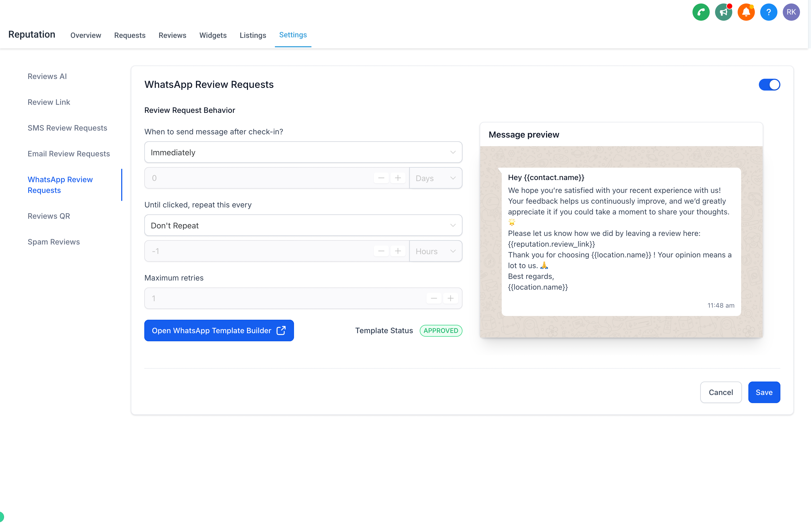Image resolution: width=811 pixels, height=532 pixels.
Task: Click the green phone dialer icon
Action: pos(701,12)
